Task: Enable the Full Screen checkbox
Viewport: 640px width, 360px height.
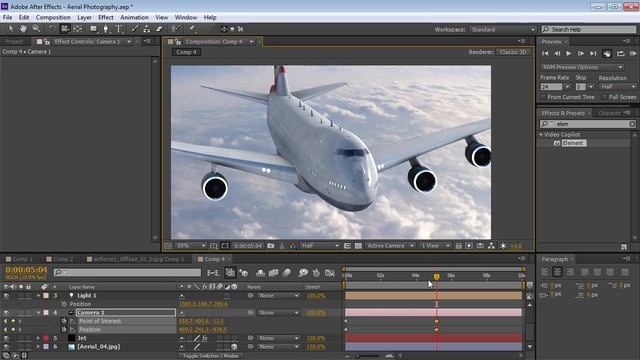Action: 604,97
